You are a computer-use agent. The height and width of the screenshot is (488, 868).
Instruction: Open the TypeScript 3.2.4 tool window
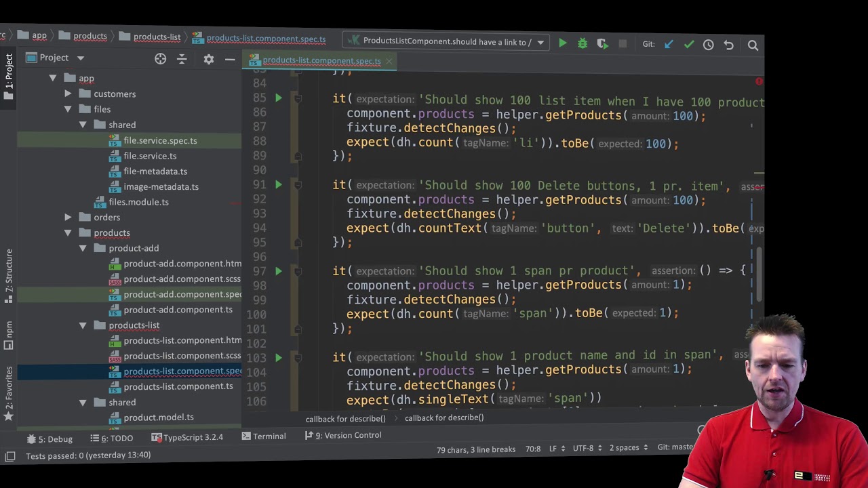pyautogui.click(x=186, y=437)
